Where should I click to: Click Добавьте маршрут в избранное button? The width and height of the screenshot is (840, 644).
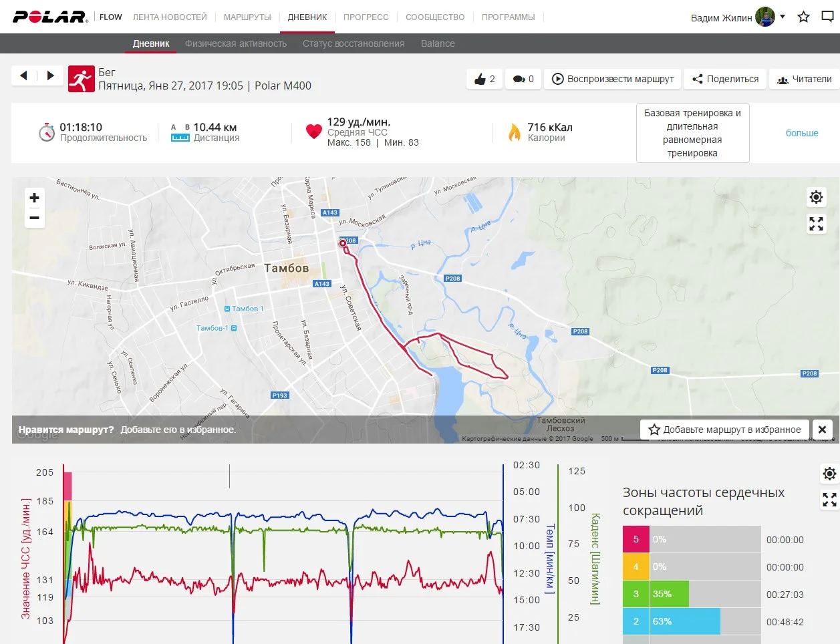tap(724, 430)
